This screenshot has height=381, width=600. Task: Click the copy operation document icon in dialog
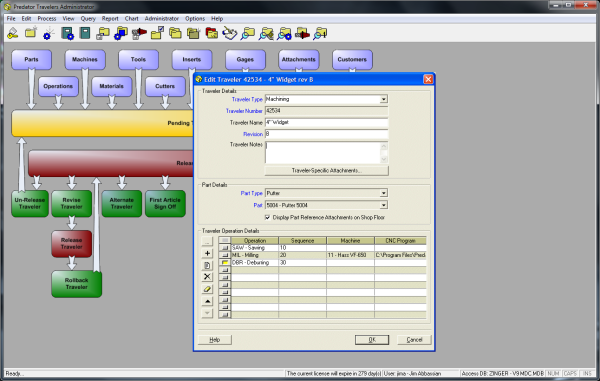click(207, 265)
